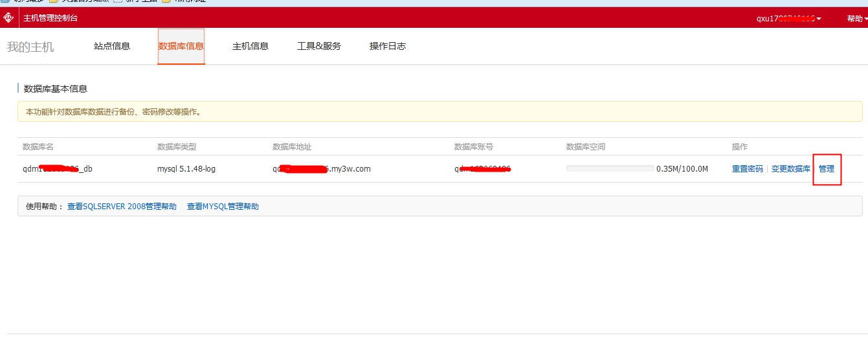Click the yellow backup notice banner
This screenshot has height=340, width=868.
[440, 112]
